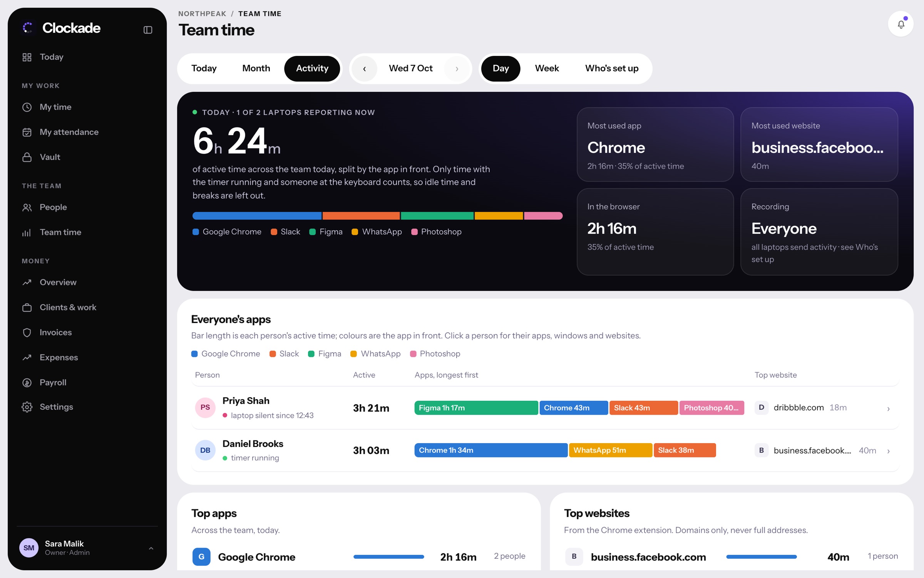Click the Figma 1h 17m bar for Priya
This screenshot has width=924, height=578.
pos(476,408)
